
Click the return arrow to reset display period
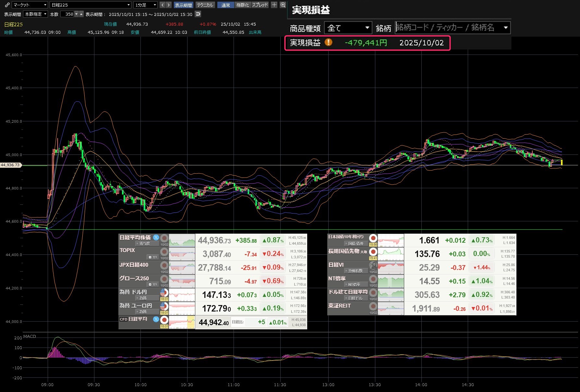coord(198,14)
